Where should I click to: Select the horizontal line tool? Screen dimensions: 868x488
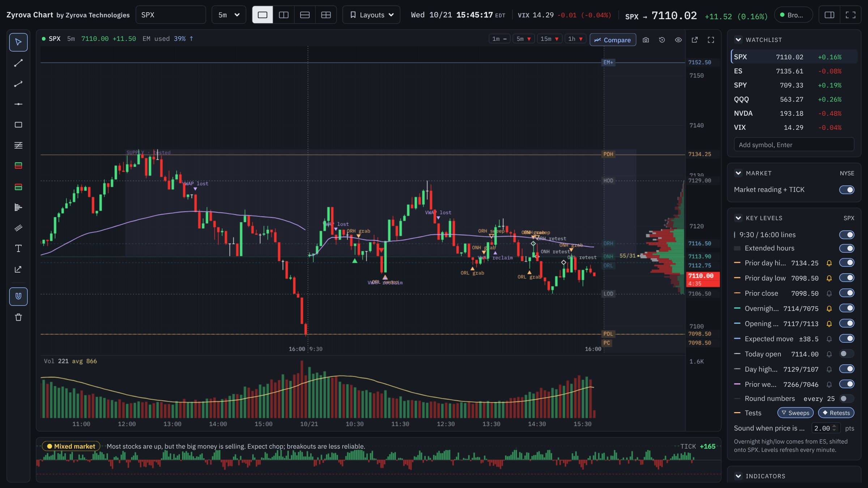[18, 104]
